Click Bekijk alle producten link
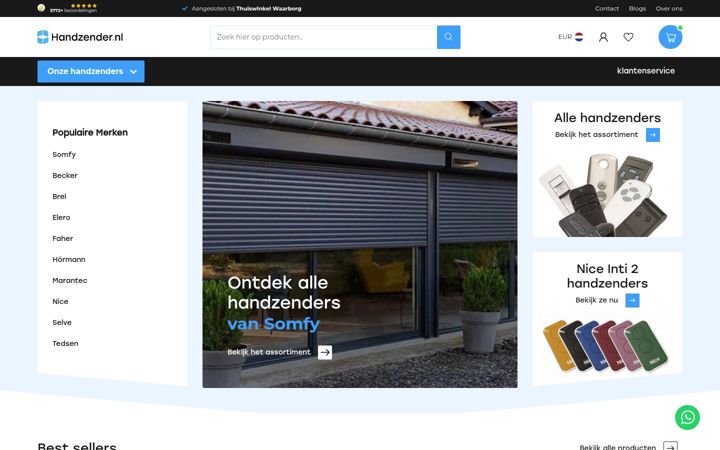This screenshot has height=450, width=720. click(x=618, y=447)
